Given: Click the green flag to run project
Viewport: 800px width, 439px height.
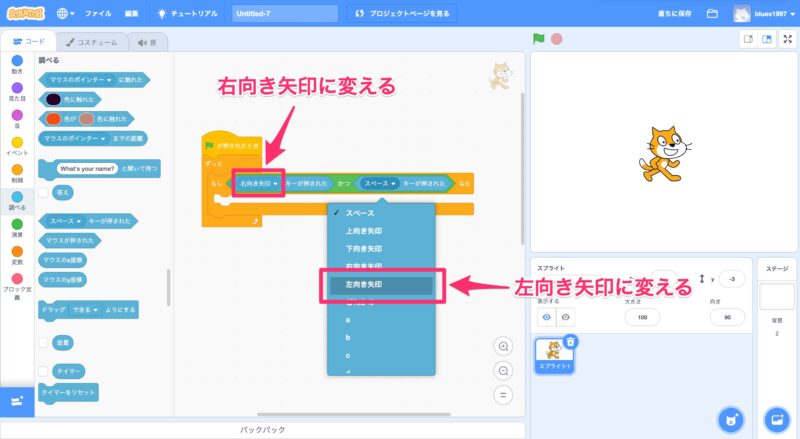Looking at the screenshot, I should click(x=539, y=39).
